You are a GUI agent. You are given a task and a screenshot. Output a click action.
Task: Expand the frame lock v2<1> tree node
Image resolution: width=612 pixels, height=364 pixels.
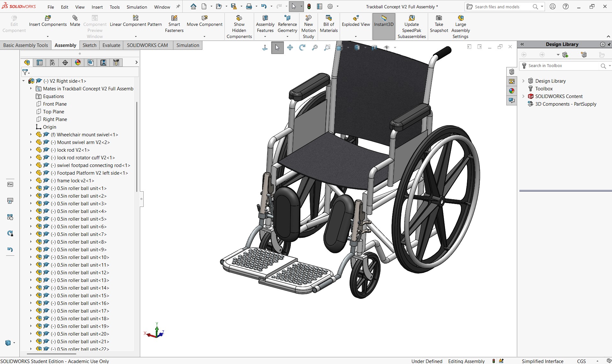click(31, 181)
